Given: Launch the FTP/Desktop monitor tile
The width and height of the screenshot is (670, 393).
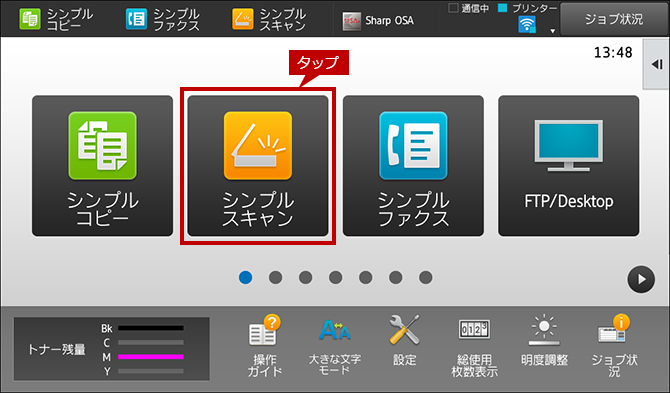Looking at the screenshot, I should pos(569,166).
